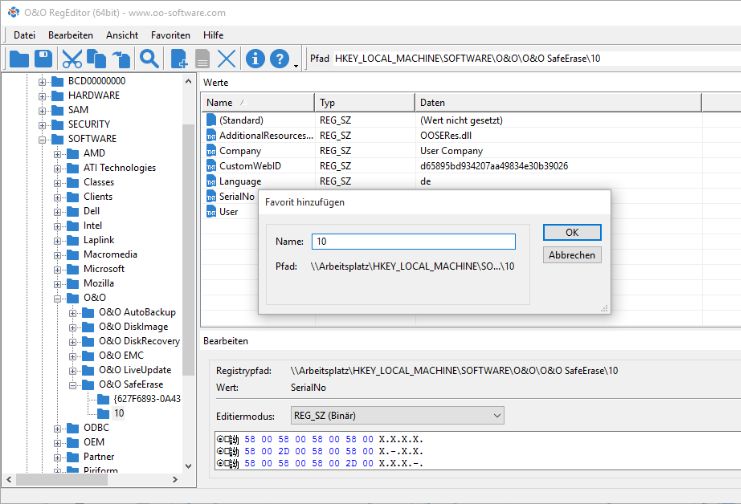Click the O&O RegEditor title bar logo
The height and width of the screenshot is (504, 741).
coord(14,12)
